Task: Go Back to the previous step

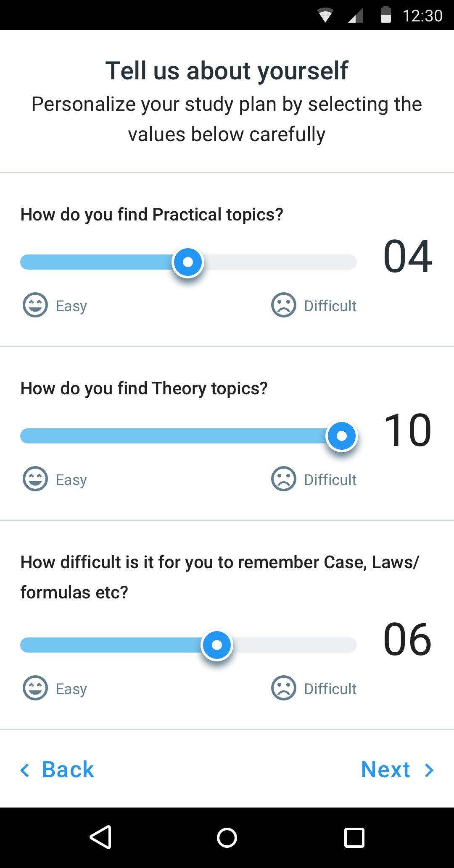Action: pyautogui.click(x=68, y=770)
